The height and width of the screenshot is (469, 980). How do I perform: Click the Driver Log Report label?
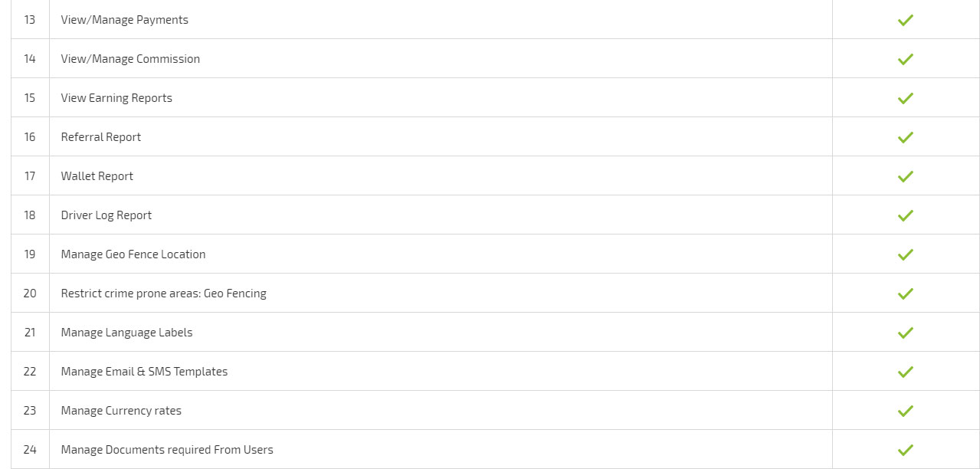(x=107, y=215)
